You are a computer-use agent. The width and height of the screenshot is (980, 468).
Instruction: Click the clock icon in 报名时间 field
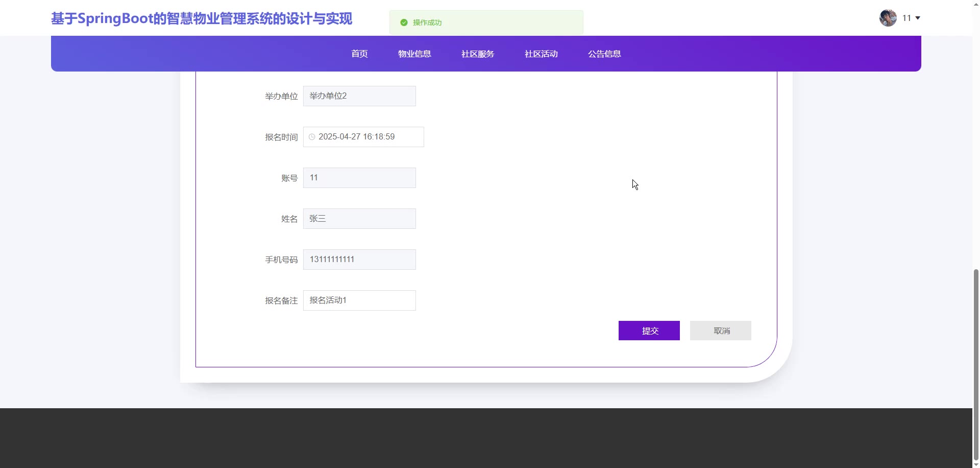click(312, 137)
